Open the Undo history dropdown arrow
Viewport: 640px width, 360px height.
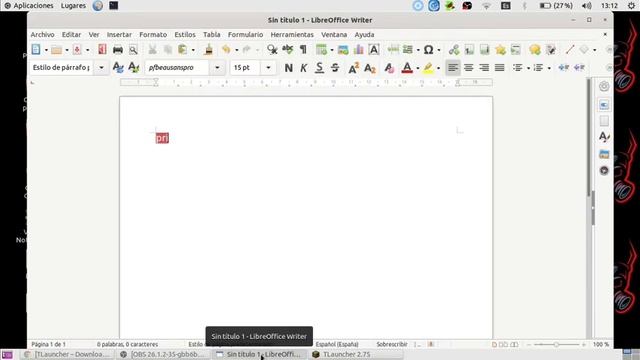[236, 50]
